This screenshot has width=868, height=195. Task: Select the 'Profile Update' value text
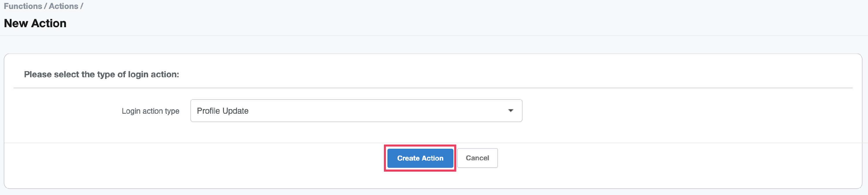(222, 111)
